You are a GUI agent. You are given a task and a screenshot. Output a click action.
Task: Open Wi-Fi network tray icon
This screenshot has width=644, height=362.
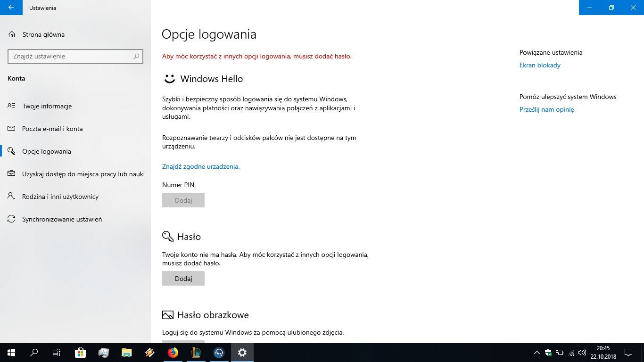point(571,353)
